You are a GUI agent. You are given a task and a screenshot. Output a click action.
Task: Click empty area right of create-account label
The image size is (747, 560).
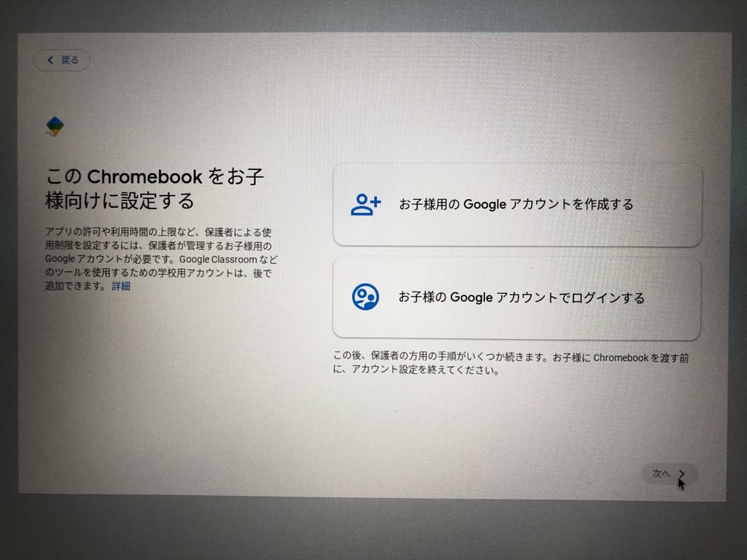tap(667, 205)
